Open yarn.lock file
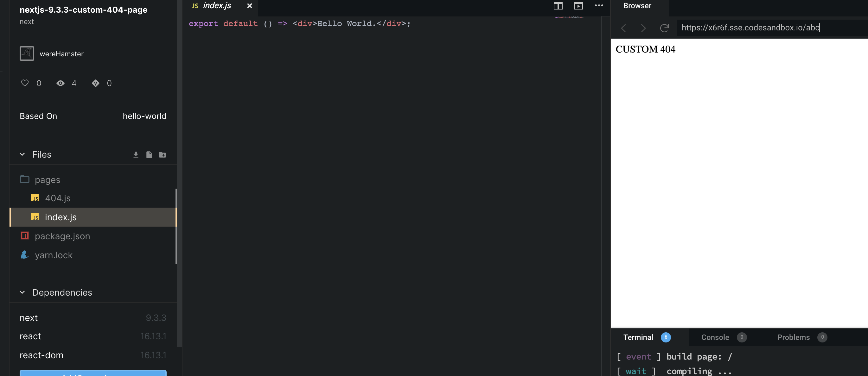 93,255
